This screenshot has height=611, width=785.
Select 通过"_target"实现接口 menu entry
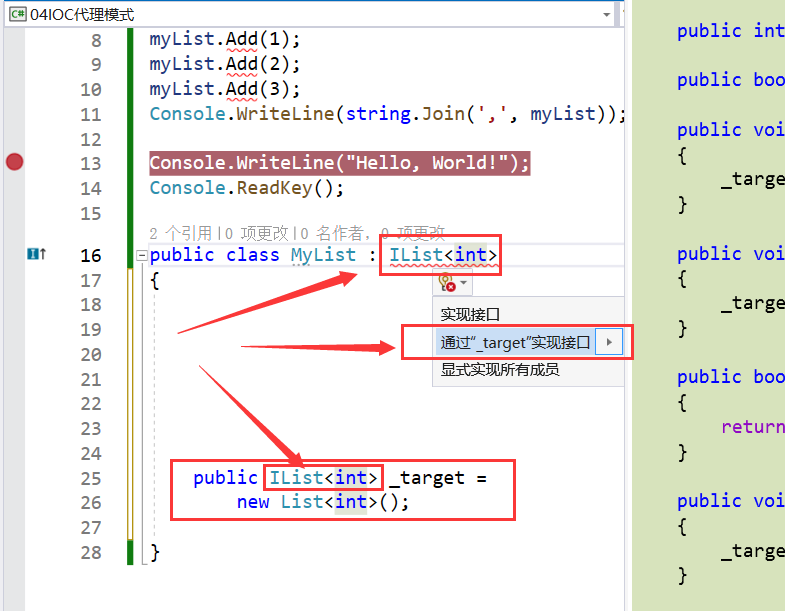[516, 343]
